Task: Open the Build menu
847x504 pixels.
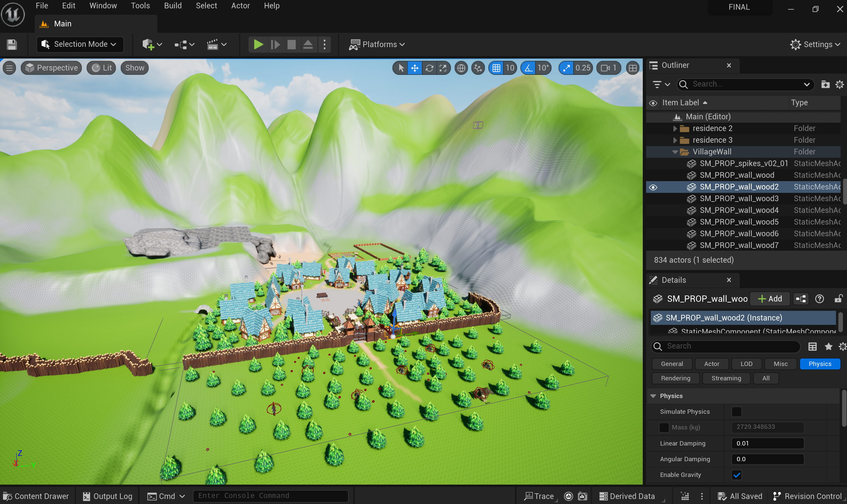Action: point(172,6)
